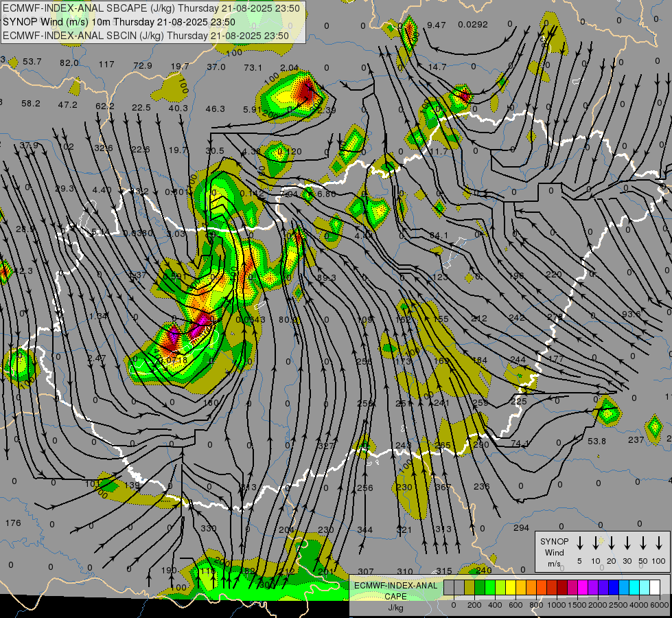Click the map value 237

[636, 439]
